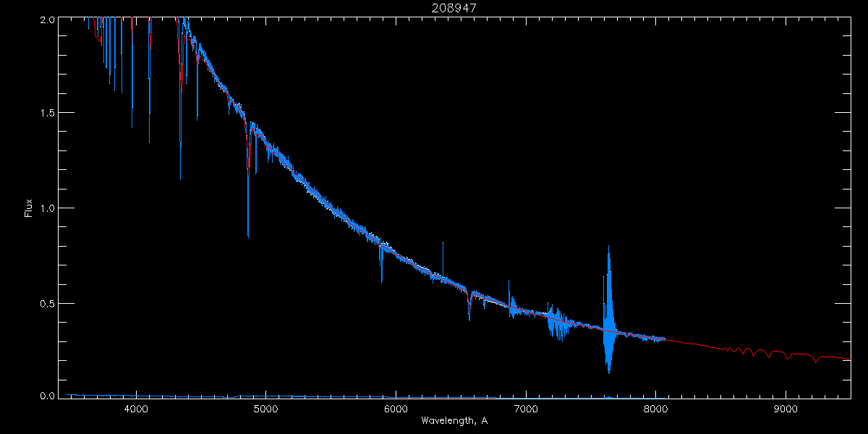Click the absorption dip near 6560
Image resolution: width=868 pixels, height=434 pixels.
pos(469,304)
